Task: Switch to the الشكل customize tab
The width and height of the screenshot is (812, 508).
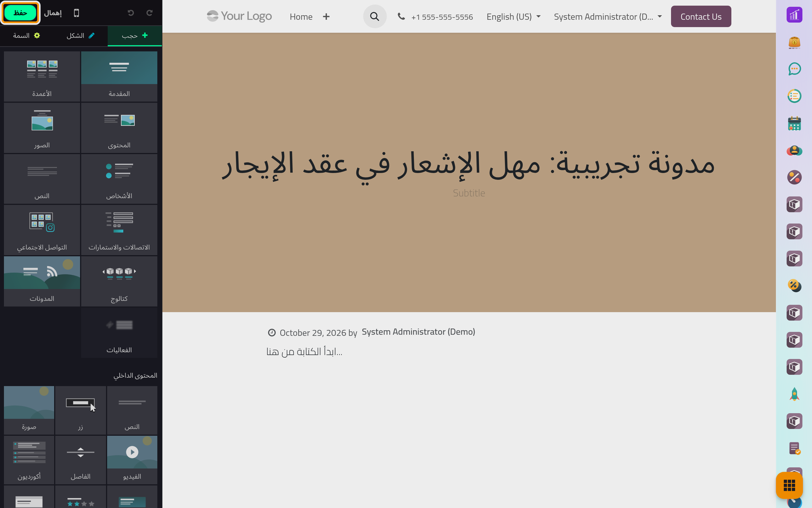Action: (x=80, y=36)
